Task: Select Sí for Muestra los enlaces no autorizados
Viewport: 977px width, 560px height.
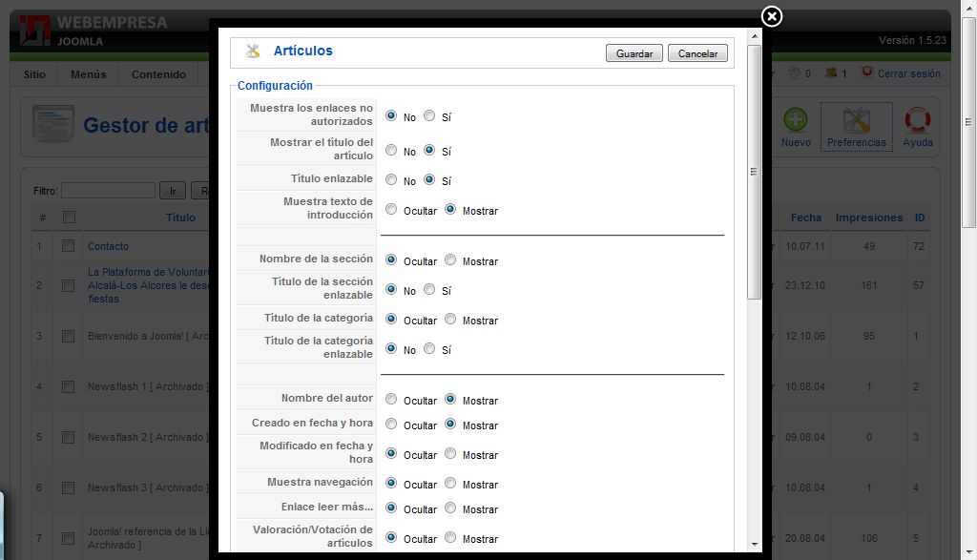Action: [429, 115]
